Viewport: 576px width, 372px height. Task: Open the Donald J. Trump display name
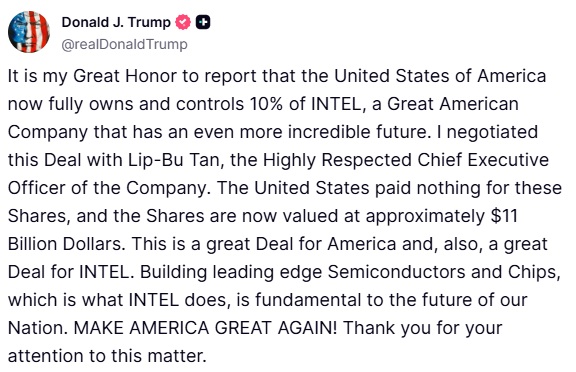coord(116,22)
